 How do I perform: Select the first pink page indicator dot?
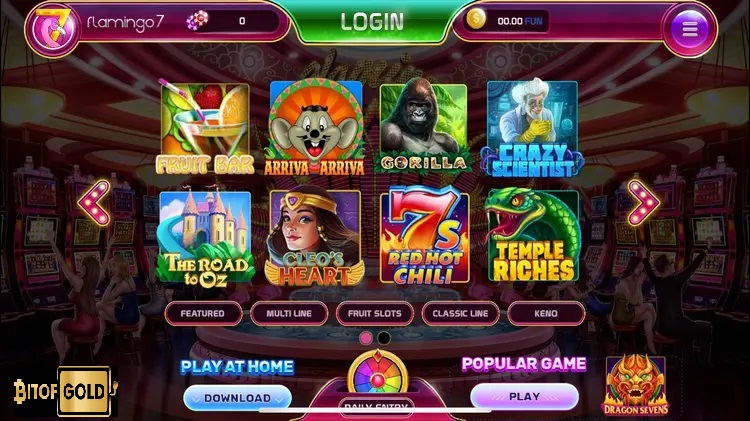366,338
